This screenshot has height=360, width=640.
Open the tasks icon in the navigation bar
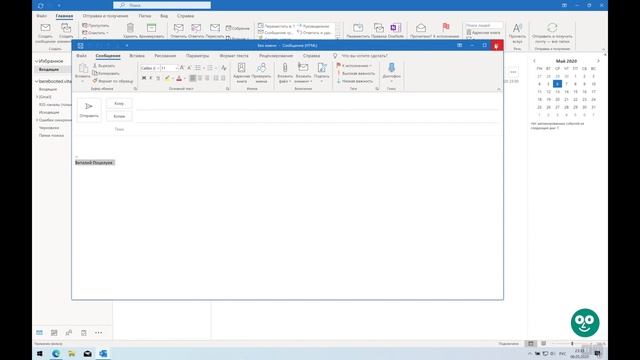(x=84, y=333)
